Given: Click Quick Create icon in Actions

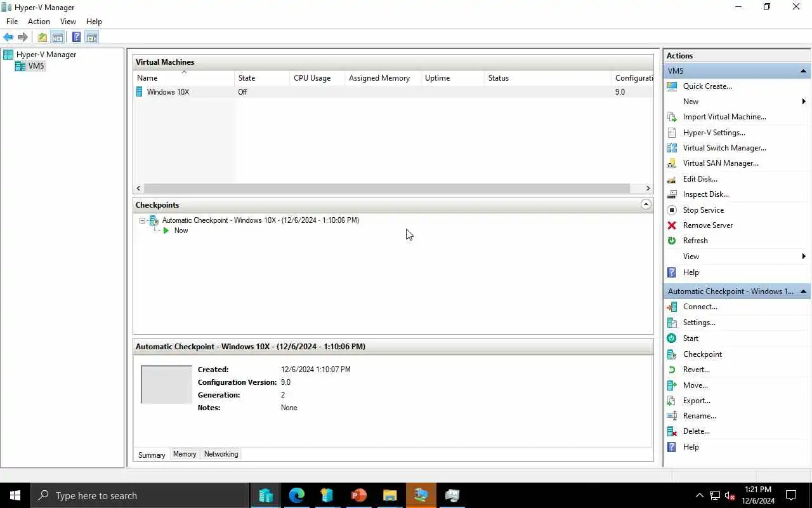Looking at the screenshot, I should click(x=672, y=86).
